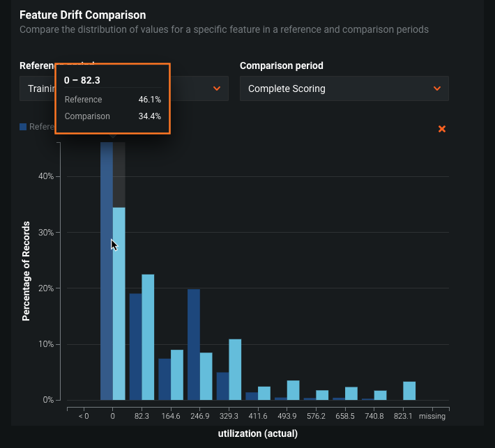495x448 pixels.
Task: Click the blue Reference legend swatch
Action: coord(23,127)
